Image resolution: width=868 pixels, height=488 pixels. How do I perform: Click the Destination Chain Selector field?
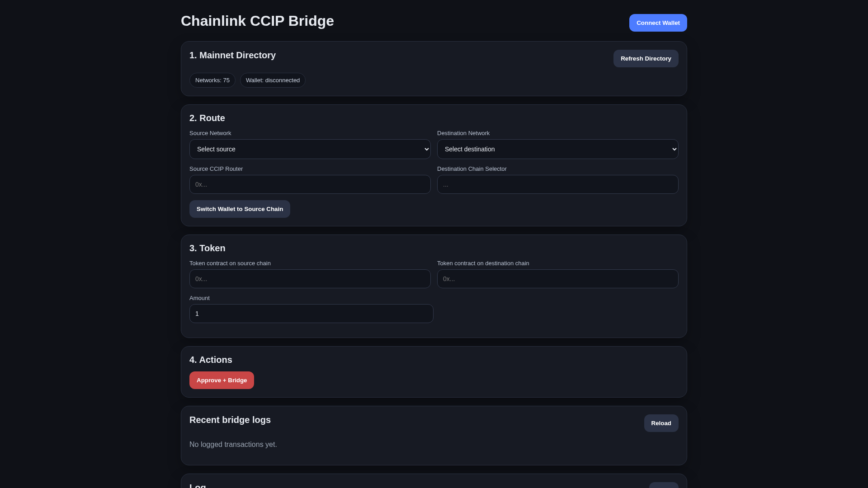point(557,184)
